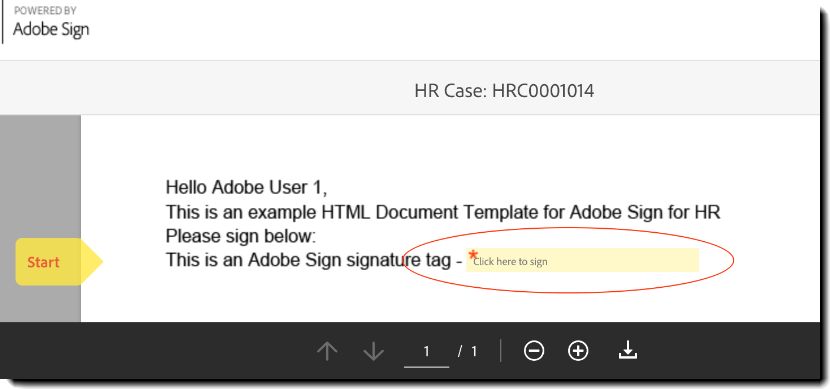Click the 'Hello Adobe User 1,' line

coord(247,187)
